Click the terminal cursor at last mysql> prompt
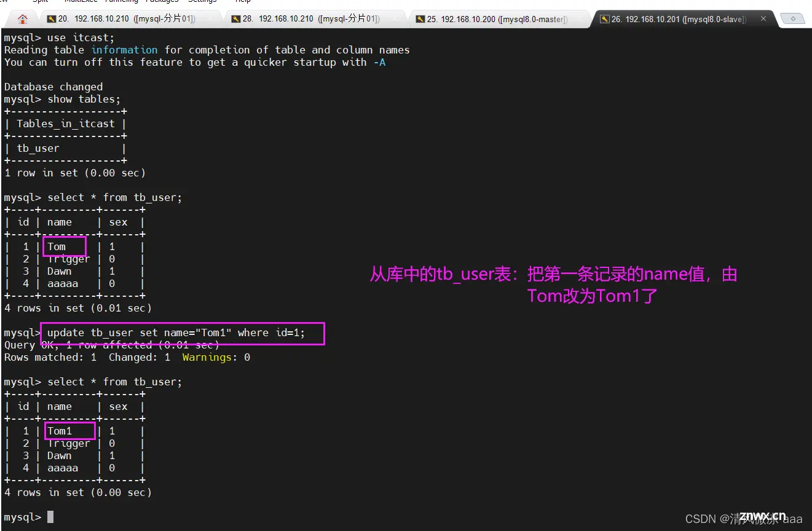Screen dimensions: 812x531 (50, 517)
